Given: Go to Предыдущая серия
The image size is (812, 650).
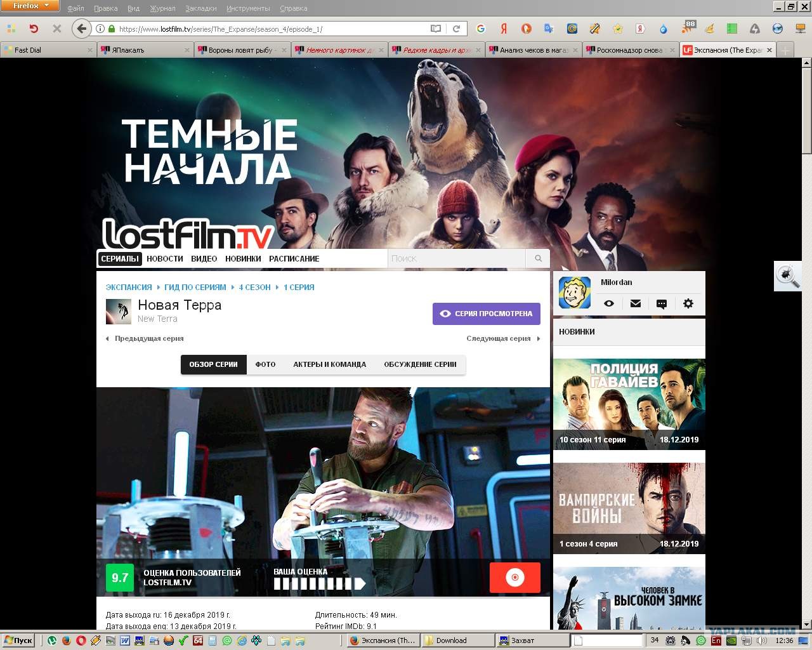Looking at the screenshot, I should (x=145, y=338).
